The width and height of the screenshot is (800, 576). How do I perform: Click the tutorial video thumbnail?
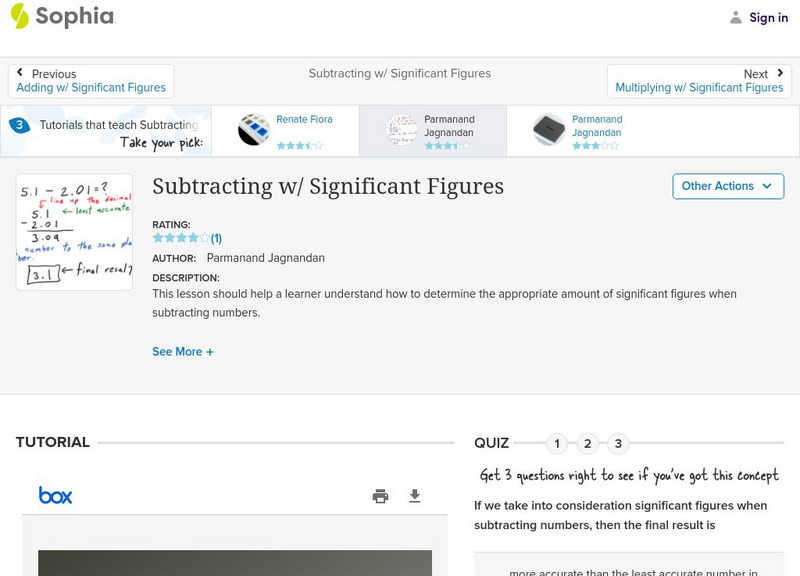[241, 560]
